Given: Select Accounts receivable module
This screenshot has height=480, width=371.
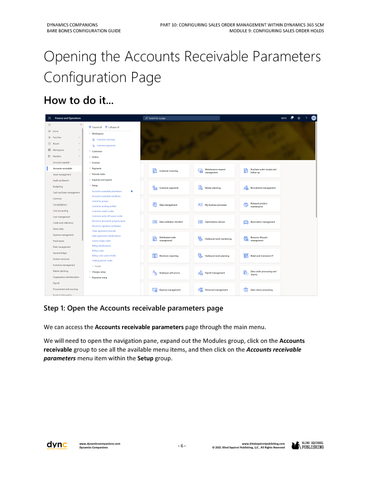Looking at the screenshot, I should tap(64, 168).
